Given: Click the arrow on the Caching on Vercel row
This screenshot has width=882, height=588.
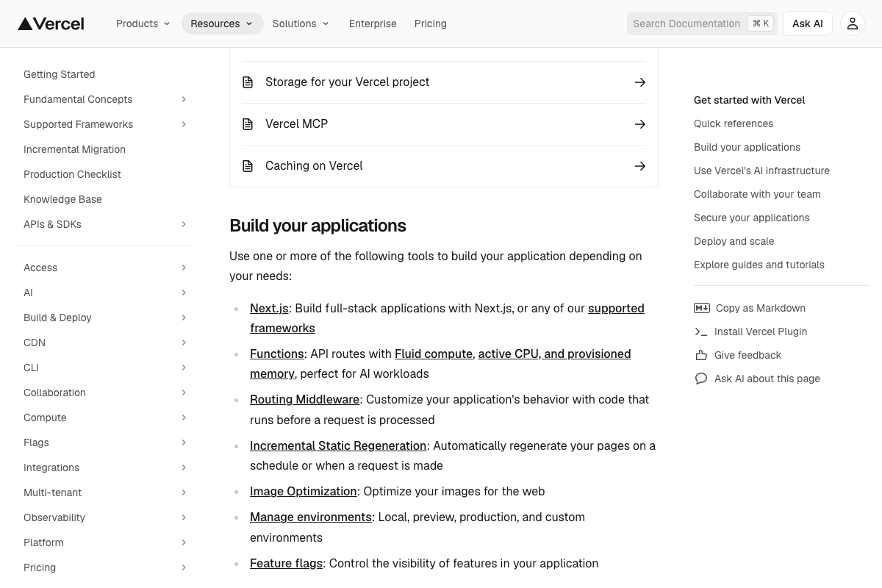Looking at the screenshot, I should [640, 166].
